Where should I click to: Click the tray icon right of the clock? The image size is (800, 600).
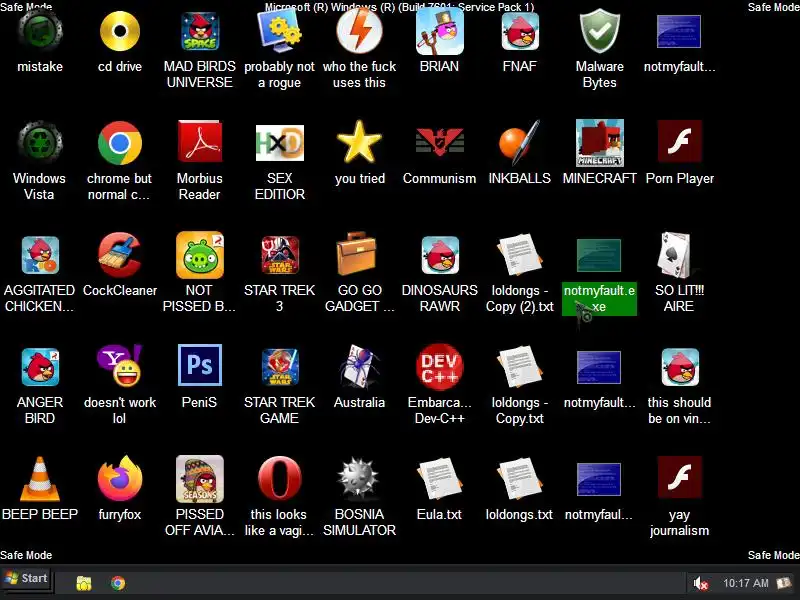783,582
